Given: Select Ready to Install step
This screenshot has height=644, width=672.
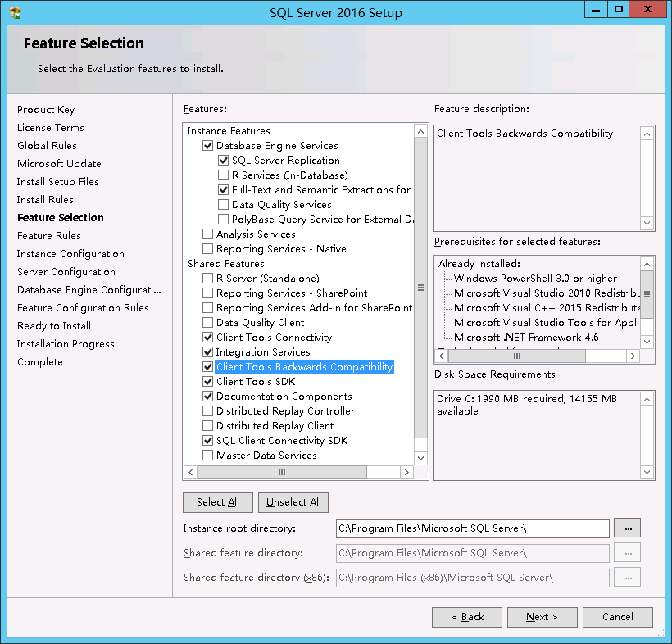Looking at the screenshot, I should pos(54,325).
